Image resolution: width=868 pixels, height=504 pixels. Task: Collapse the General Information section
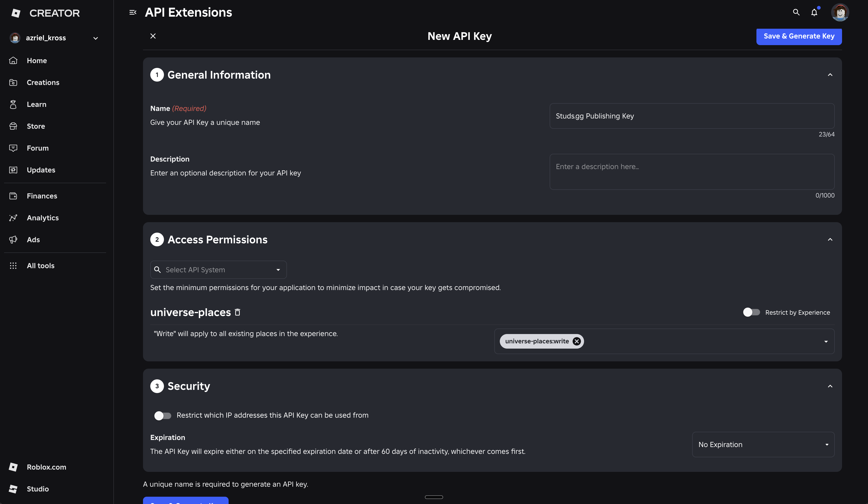pyautogui.click(x=830, y=75)
